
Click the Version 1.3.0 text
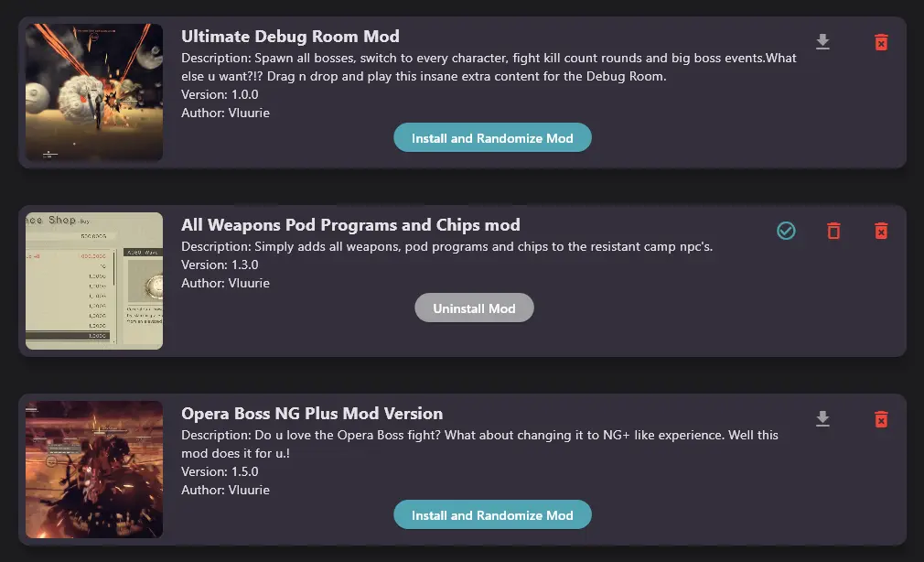(220, 265)
